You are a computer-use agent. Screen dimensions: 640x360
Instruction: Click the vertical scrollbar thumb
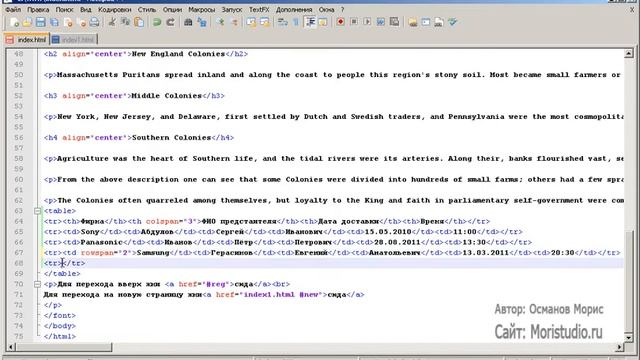(x=628, y=282)
